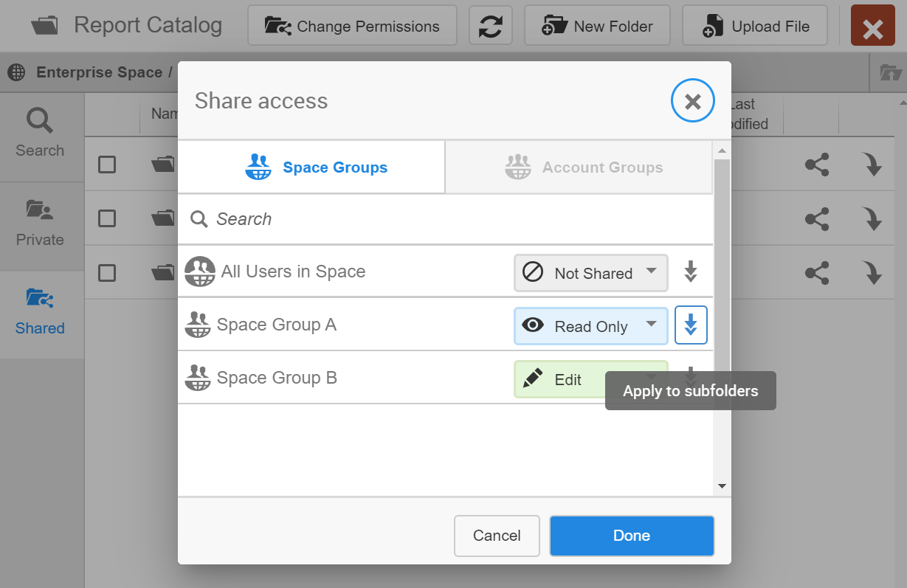907x588 pixels.
Task: Click the curved arrow icon in second row
Action: point(873,219)
